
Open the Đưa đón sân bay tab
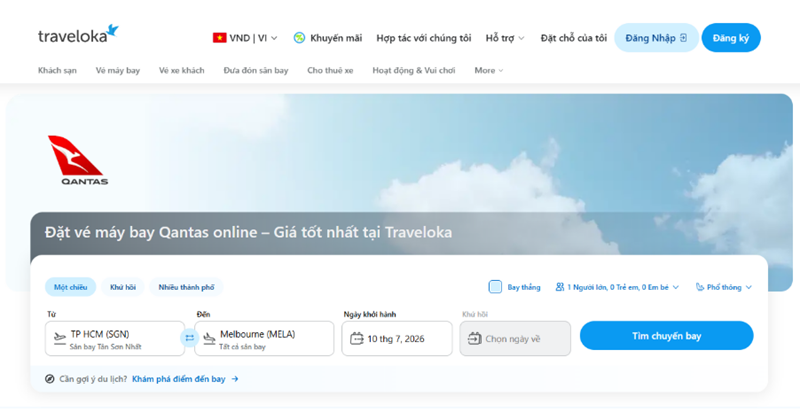point(256,70)
